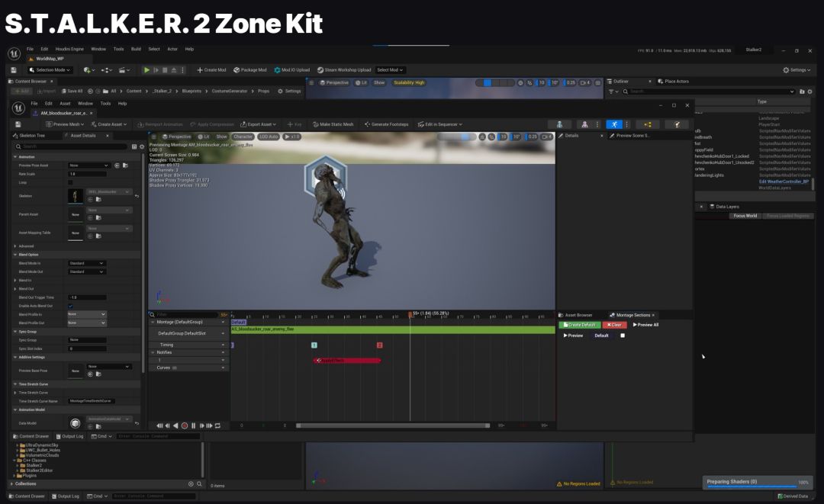Open the Houdini Engine menu
The image size is (824, 504).
click(x=69, y=49)
